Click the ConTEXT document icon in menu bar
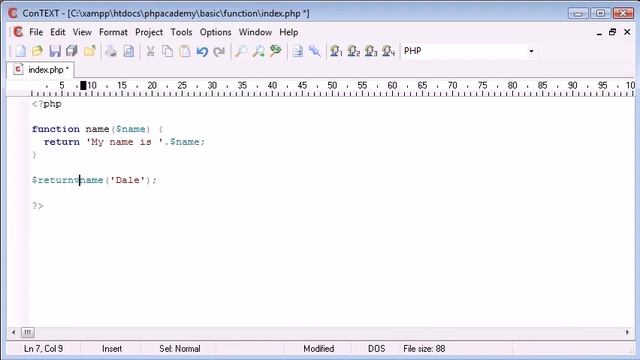 (18, 32)
